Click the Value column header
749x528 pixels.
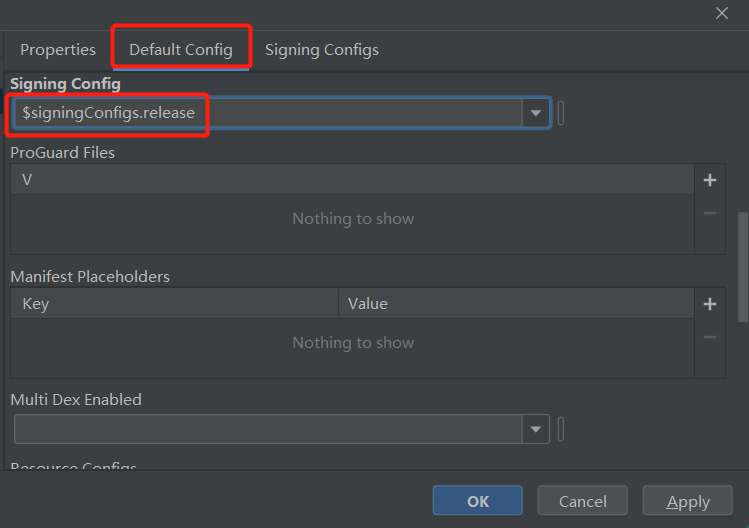tap(515, 303)
